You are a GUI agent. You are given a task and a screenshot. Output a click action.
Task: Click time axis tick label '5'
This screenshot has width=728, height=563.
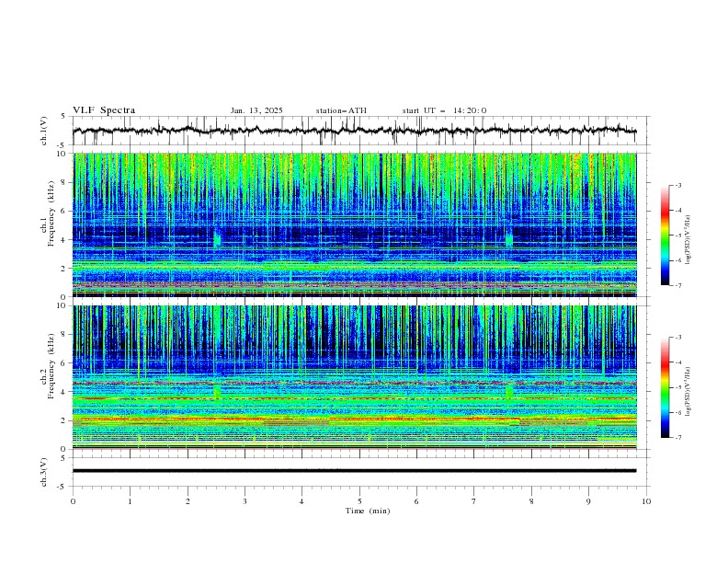pos(359,501)
